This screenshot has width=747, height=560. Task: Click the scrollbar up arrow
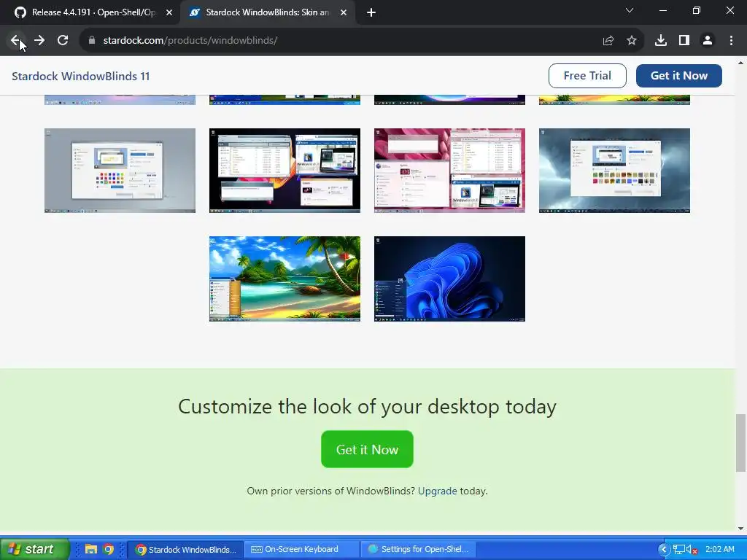pyautogui.click(x=741, y=63)
